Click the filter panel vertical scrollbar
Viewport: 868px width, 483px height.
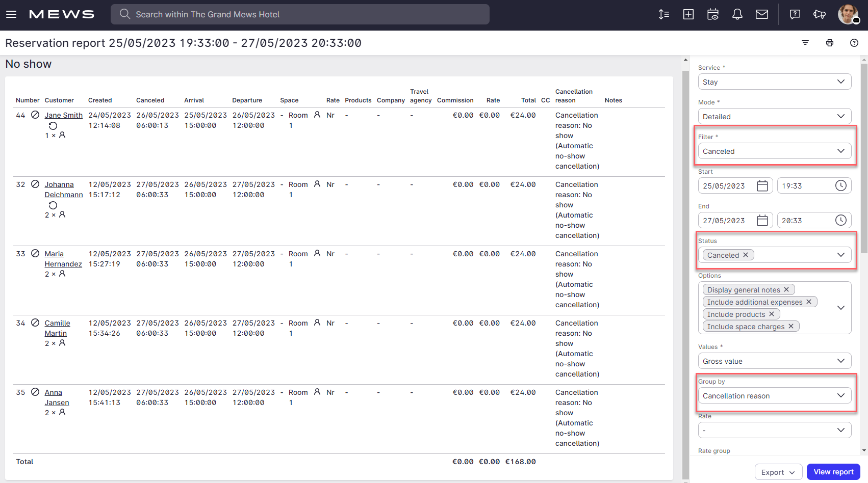tap(864, 158)
